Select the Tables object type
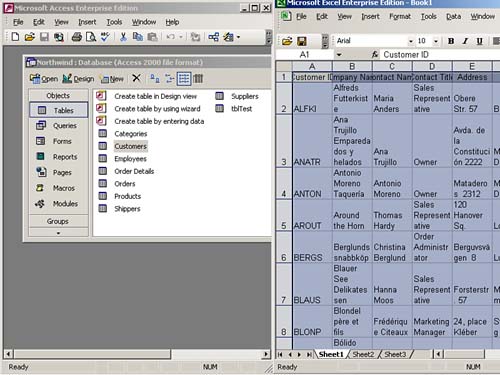Screen dimensions: 500x375 59,110
